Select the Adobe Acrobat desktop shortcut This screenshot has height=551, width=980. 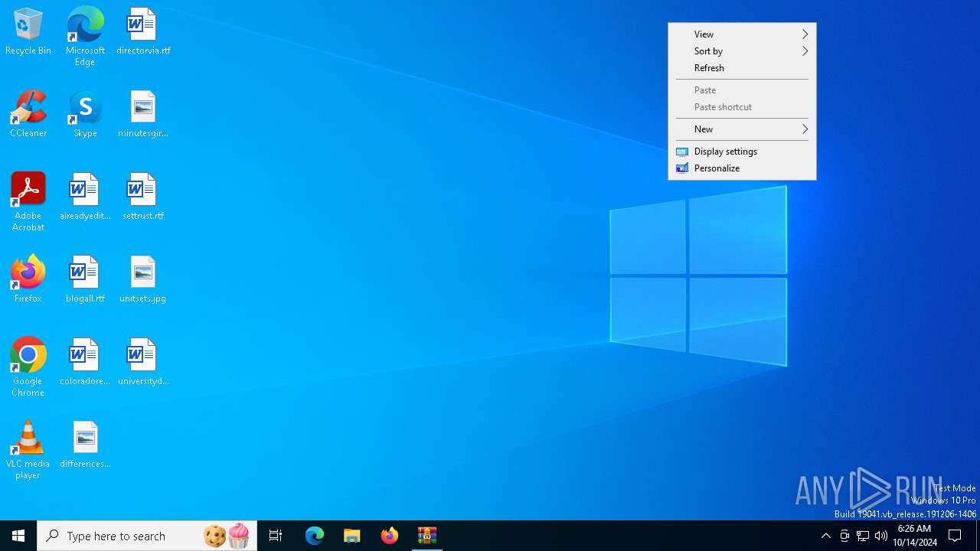click(x=28, y=202)
